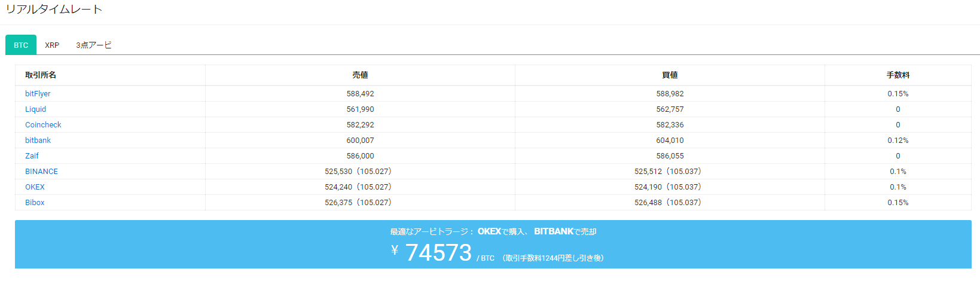
Task: Click the リアルタイムレート page heading
Action: coord(54,9)
